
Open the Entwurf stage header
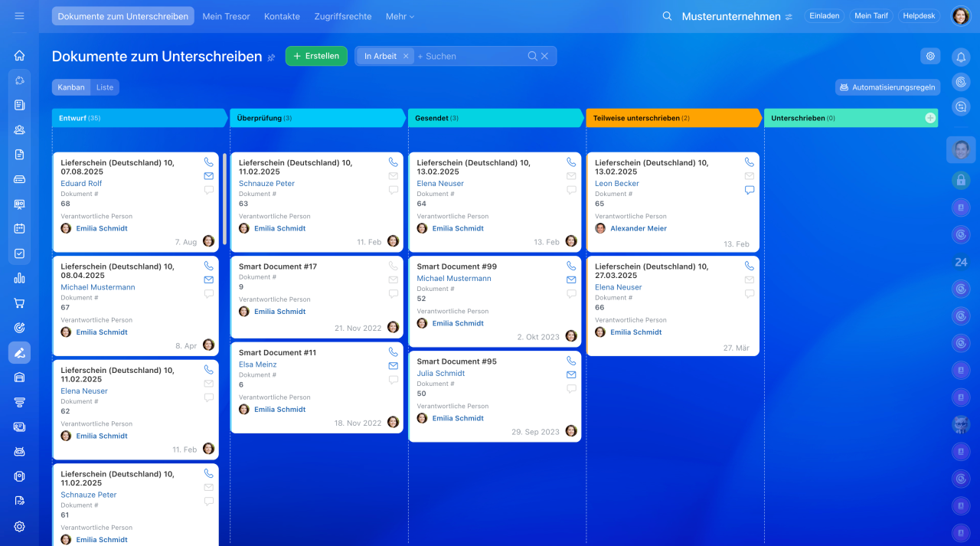click(139, 118)
